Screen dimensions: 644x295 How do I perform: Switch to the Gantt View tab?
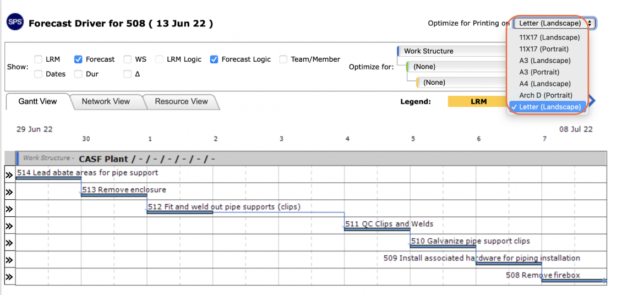[x=38, y=101]
